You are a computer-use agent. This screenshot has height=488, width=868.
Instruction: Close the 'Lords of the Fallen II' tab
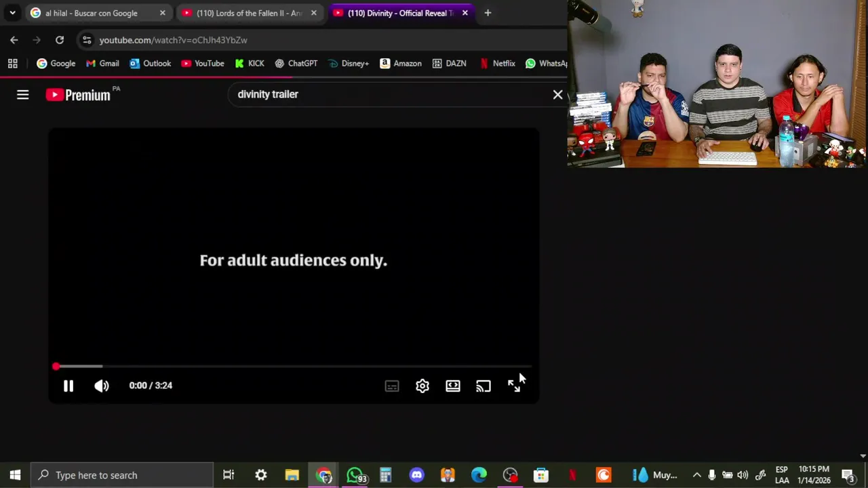tap(313, 13)
